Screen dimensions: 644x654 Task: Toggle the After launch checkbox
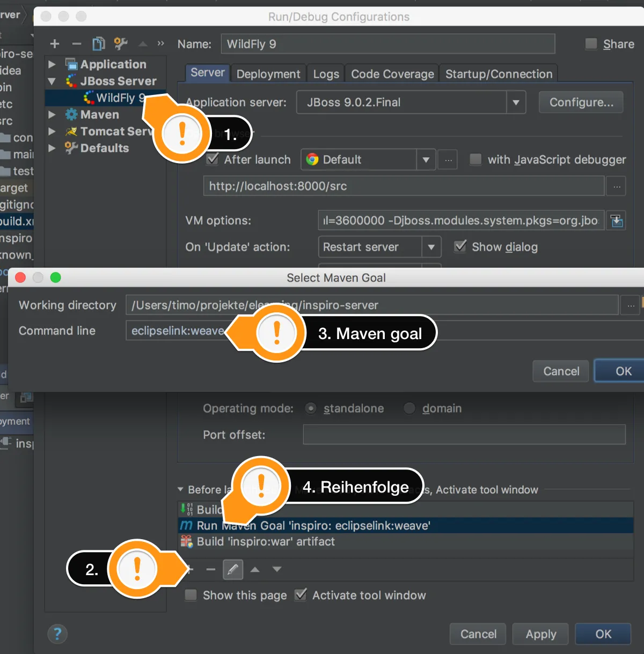(x=213, y=159)
